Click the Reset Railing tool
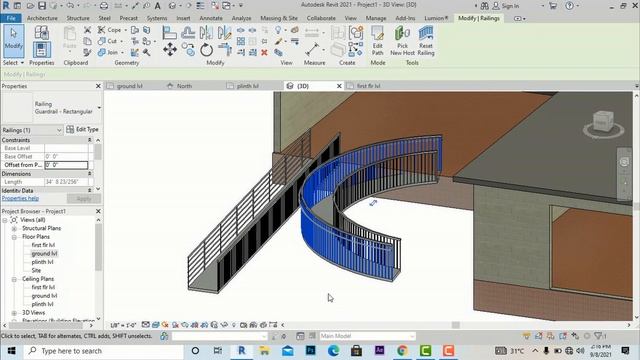This screenshot has height=360, width=640. pyautogui.click(x=426, y=41)
